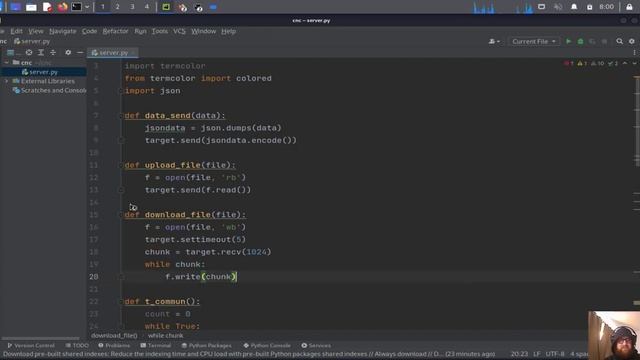Viewport: 640px width, 360px height.
Task: Open Search Everywhere magnifier icon
Action: coord(620,41)
